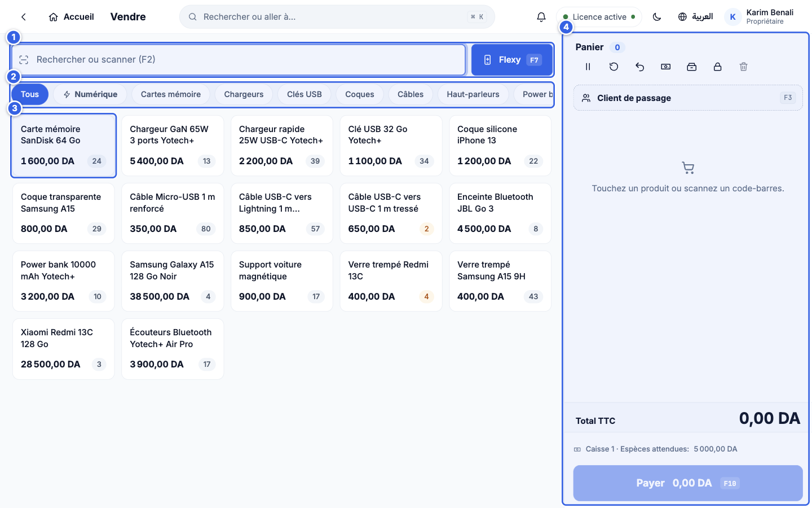Show the Haut-parleurs category

click(473, 94)
